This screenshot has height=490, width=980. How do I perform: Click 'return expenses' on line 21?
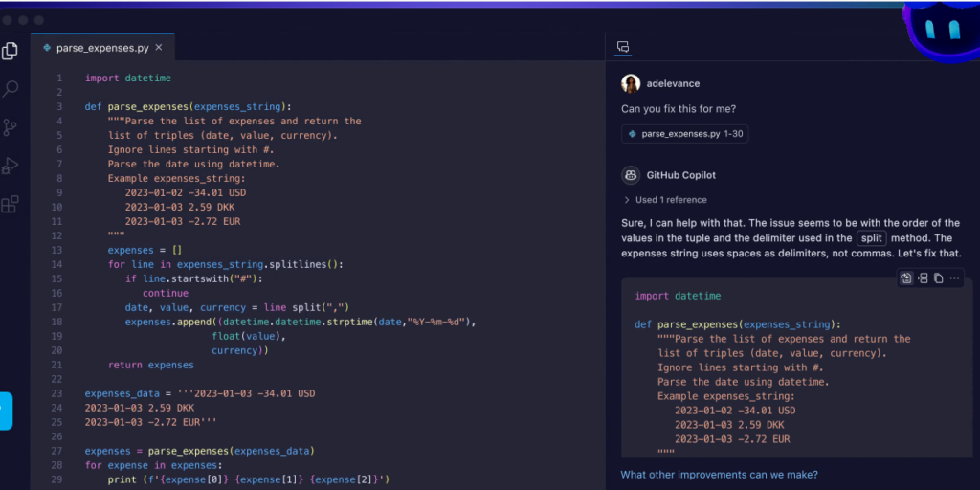coord(150,365)
